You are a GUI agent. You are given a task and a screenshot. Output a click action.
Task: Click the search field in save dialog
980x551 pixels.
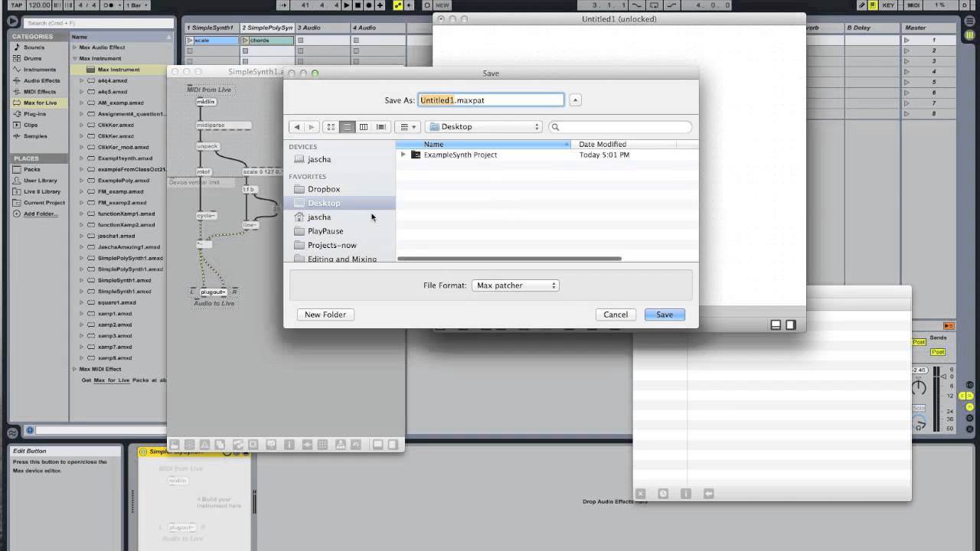coord(620,127)
